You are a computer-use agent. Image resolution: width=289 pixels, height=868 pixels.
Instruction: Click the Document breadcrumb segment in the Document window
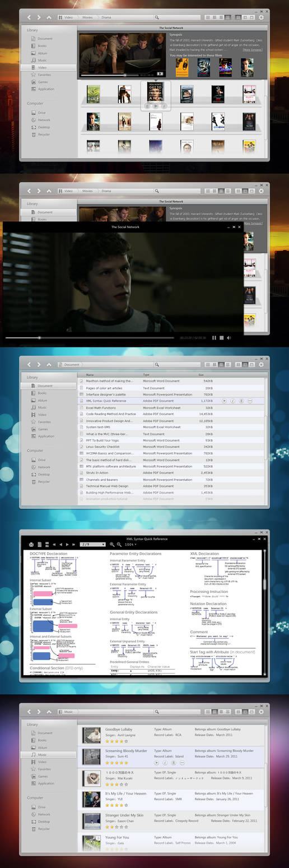72,365
